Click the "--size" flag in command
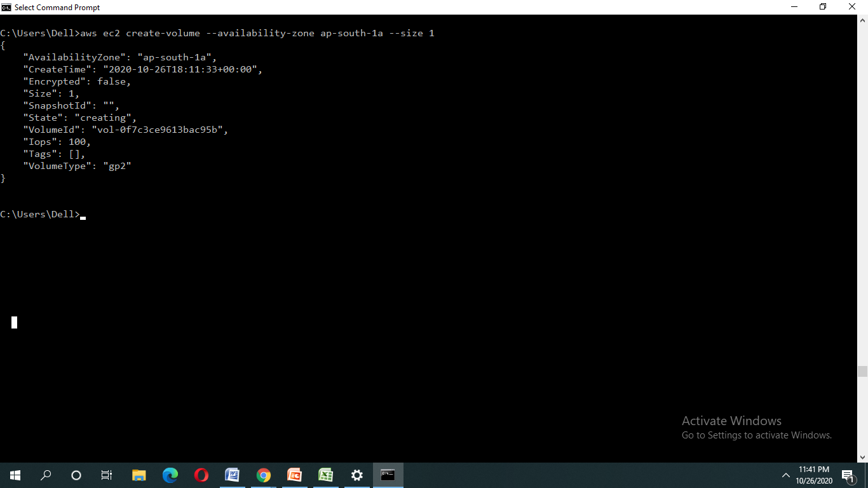The image size is (868, 488). (406, 33)
